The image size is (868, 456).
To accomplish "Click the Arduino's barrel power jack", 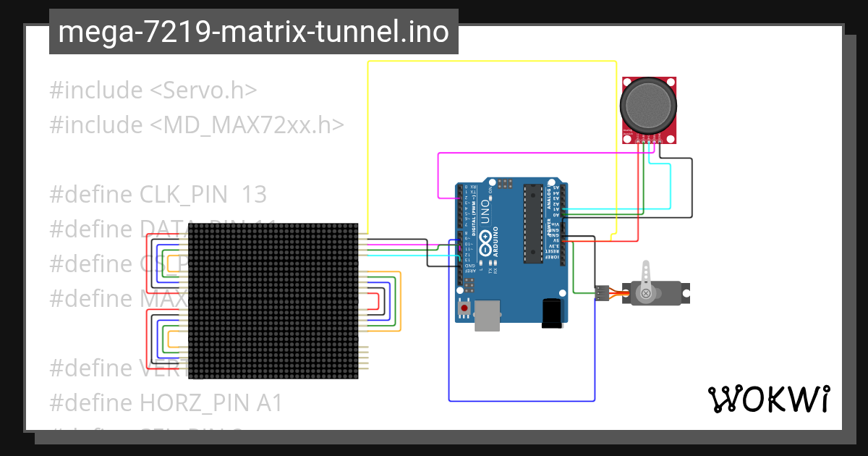I will pyautogui.click(x=552, y=313).
